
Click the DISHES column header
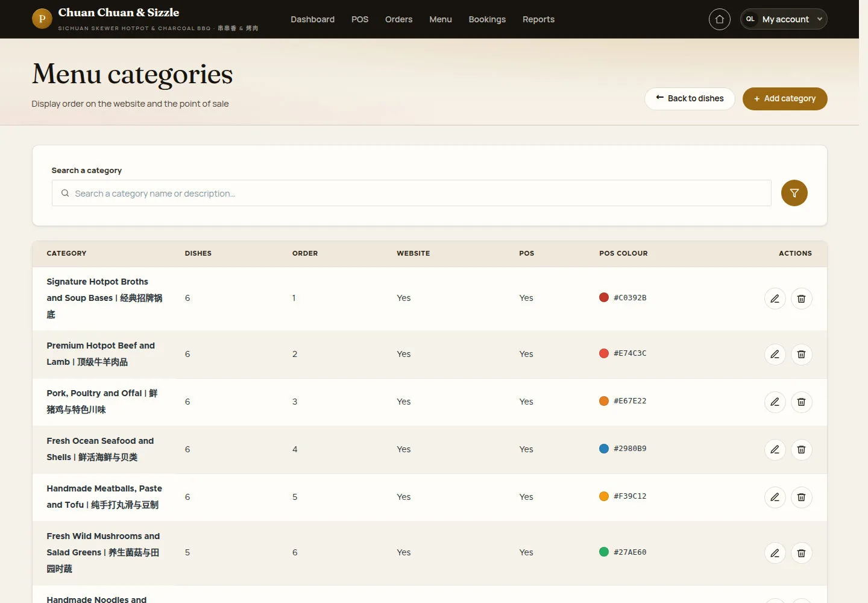click(x=198, y=253)
